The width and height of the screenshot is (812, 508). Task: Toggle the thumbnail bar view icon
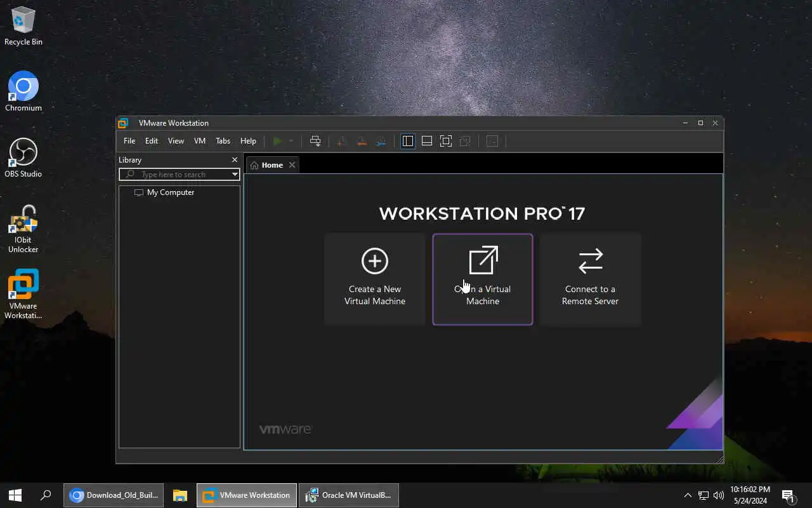point(427,141)
